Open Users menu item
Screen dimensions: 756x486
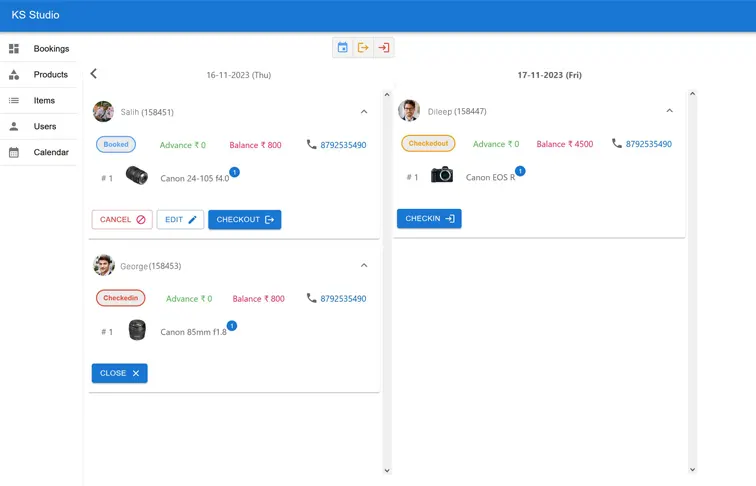39,126
